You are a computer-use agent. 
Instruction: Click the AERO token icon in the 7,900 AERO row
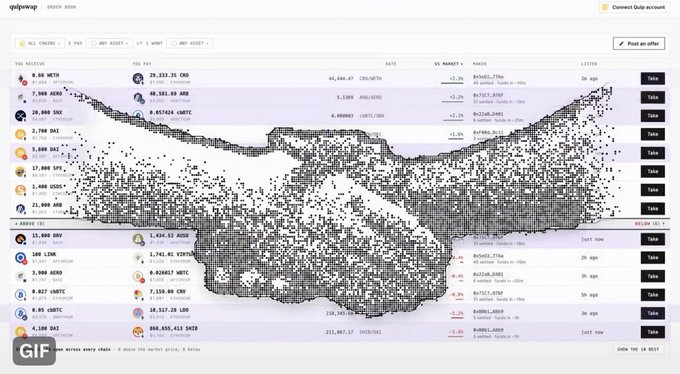point(20,97)
